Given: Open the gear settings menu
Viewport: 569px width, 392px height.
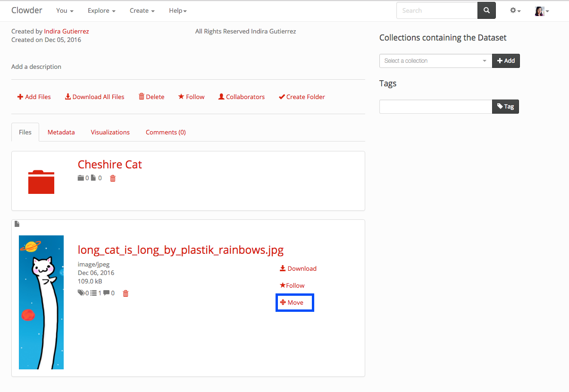Looking at the screenshot, I should [515, 10].
